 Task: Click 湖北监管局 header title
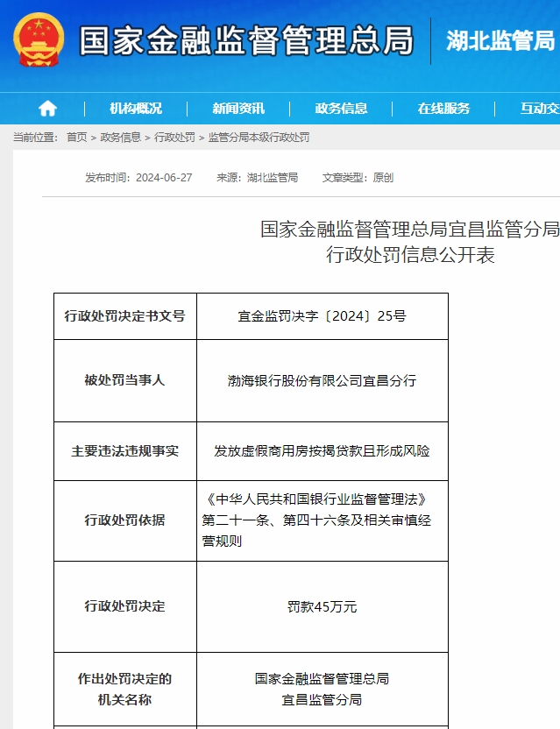click(x=501, y=41)
